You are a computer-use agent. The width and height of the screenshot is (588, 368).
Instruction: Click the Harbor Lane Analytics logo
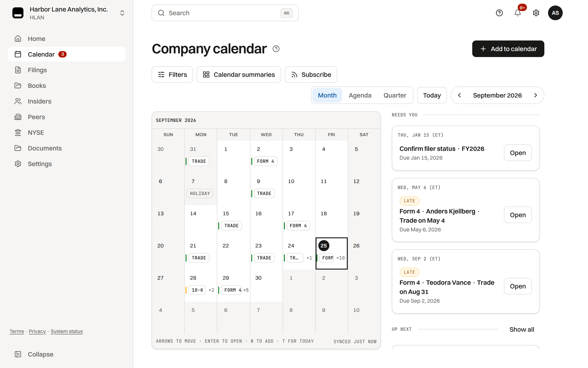[18, 13]
